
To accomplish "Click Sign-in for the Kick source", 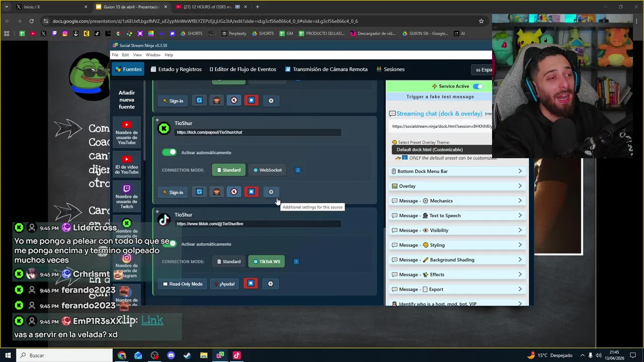I will pyautogui.click(x=173, y=192).
